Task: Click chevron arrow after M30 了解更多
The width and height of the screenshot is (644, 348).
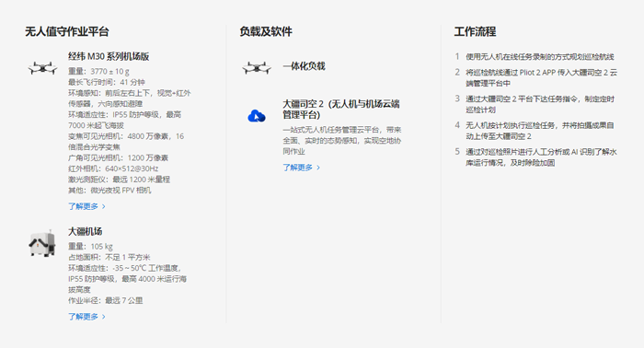Action: pos(103,206)
